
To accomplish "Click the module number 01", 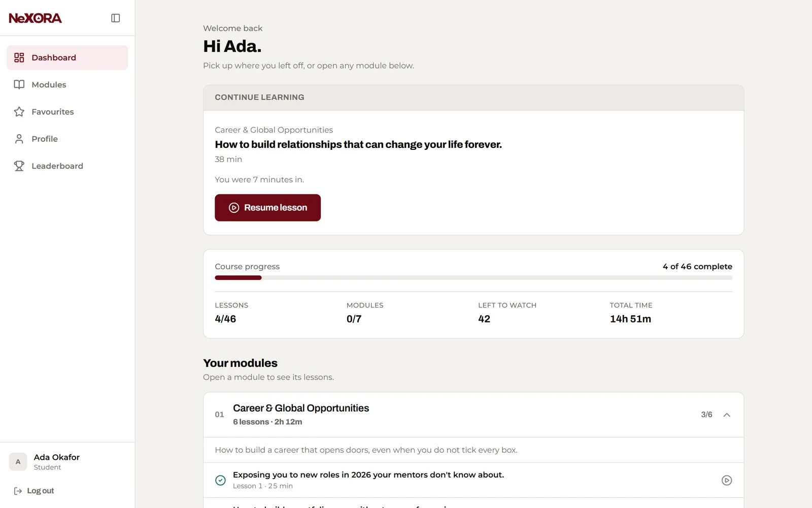I will click(x=219, y=415).
